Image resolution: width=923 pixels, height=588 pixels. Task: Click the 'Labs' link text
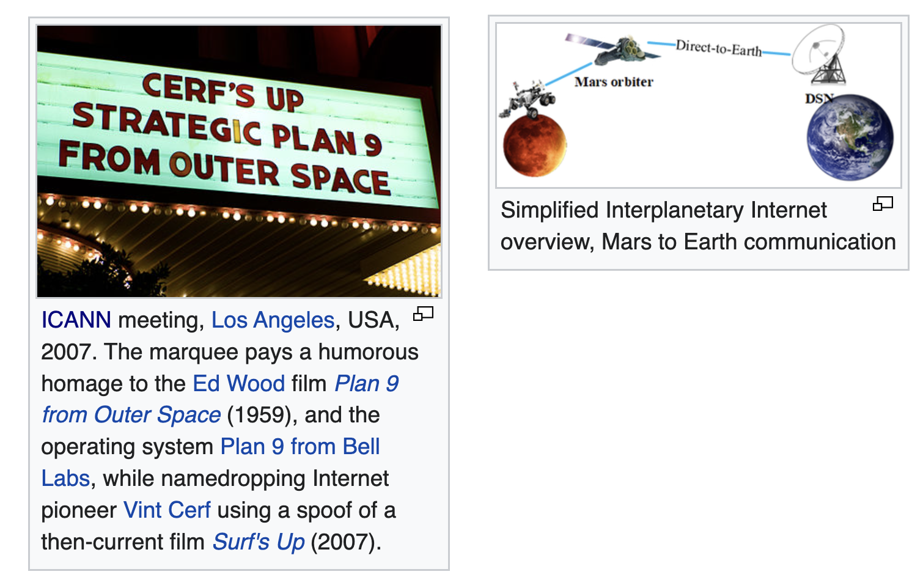[x=65, y=478]
